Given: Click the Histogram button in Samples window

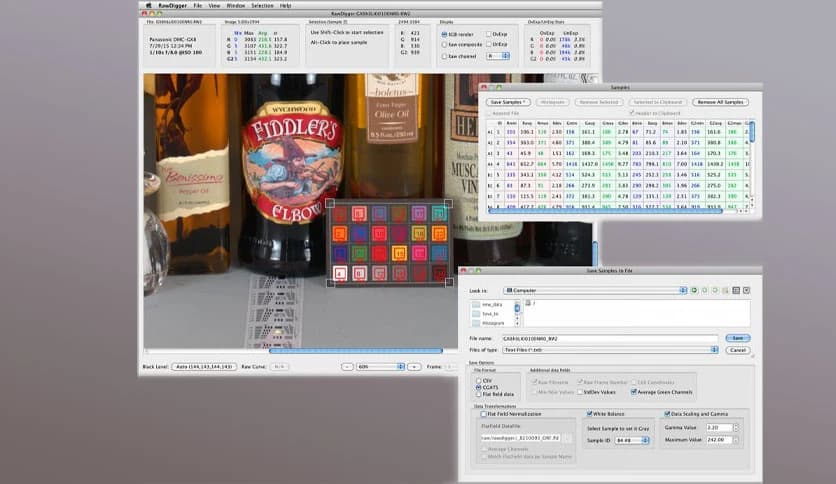Looking at the screenshot, I should (552, 102).
